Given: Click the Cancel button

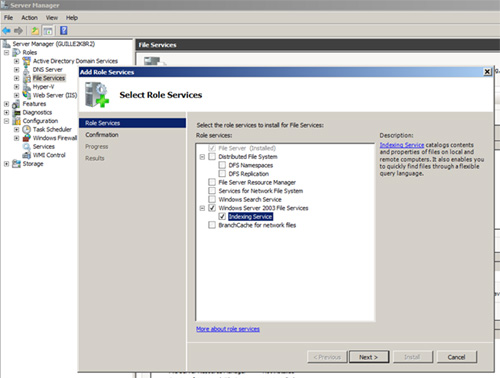Looking at the screenshot, I should click(x=456, y=357).
